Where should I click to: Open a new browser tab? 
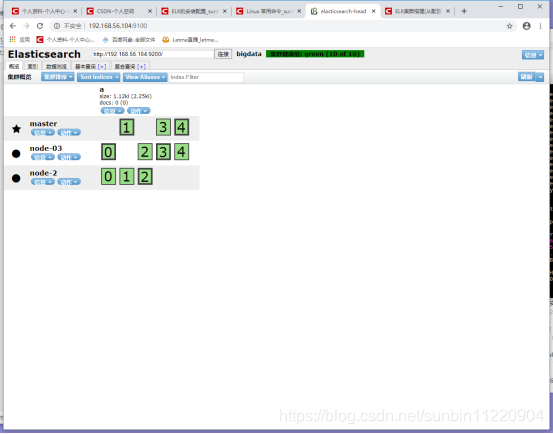click(464, 11)
